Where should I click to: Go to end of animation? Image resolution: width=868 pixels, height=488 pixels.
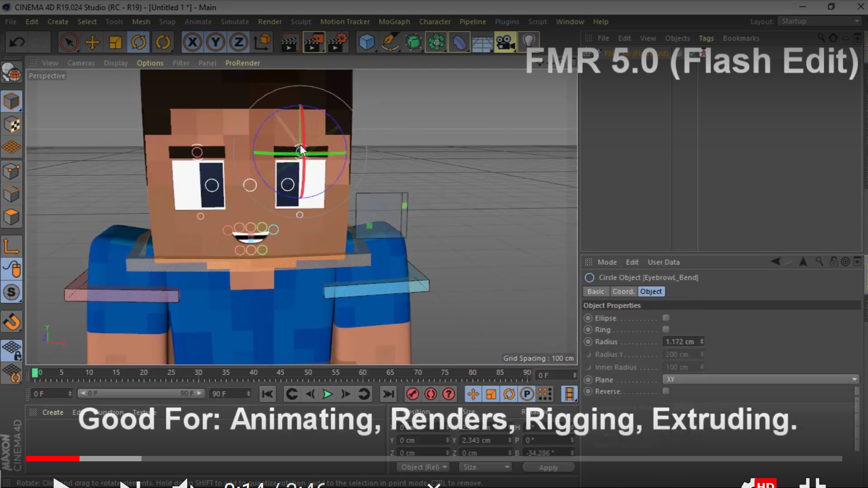click(x=388, y=394)
